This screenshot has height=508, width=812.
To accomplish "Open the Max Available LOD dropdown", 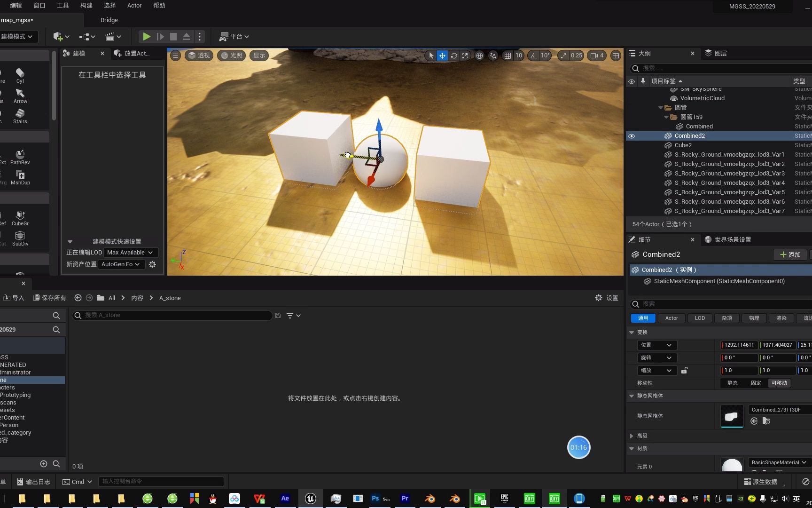I will 130,252.
